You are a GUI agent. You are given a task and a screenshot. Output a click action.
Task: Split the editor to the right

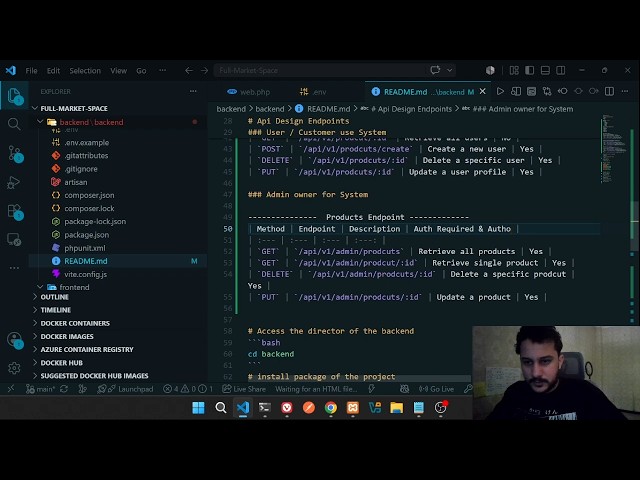click(609, 91)
